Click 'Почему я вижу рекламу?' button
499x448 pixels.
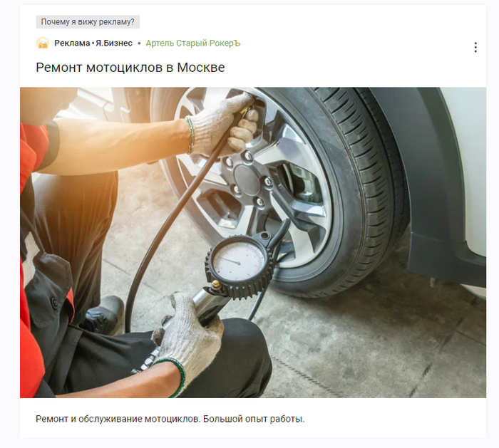pos(88,22)
